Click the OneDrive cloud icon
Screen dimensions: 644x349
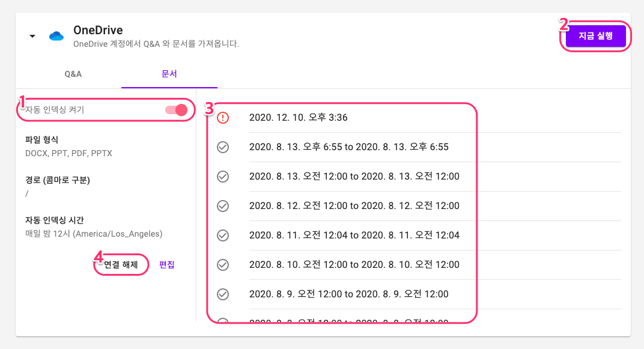pyautogui.click(x=56, y=36)
